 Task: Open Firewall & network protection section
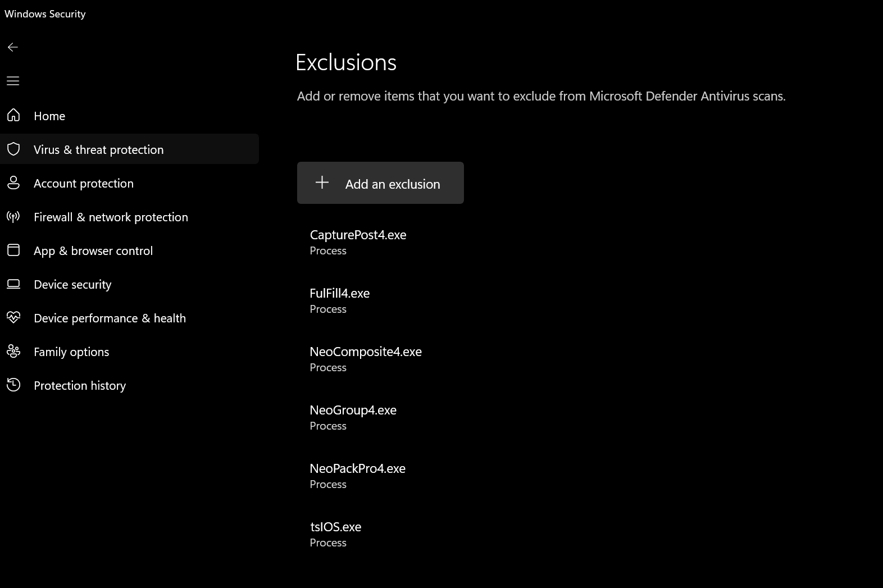129,217
